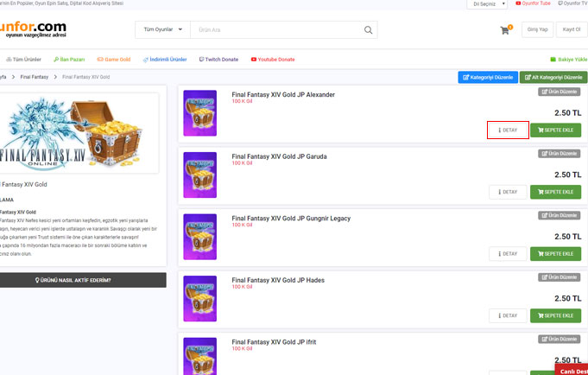
Task: Add JP Garuda gold to cart
Action: (x=555, y=192)
